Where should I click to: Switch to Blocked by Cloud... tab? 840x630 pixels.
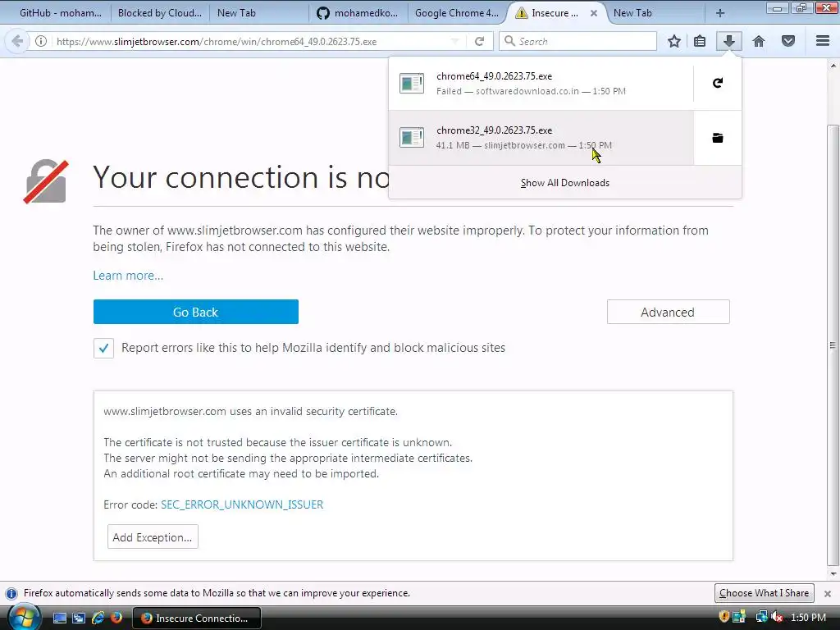coord(159,13)
